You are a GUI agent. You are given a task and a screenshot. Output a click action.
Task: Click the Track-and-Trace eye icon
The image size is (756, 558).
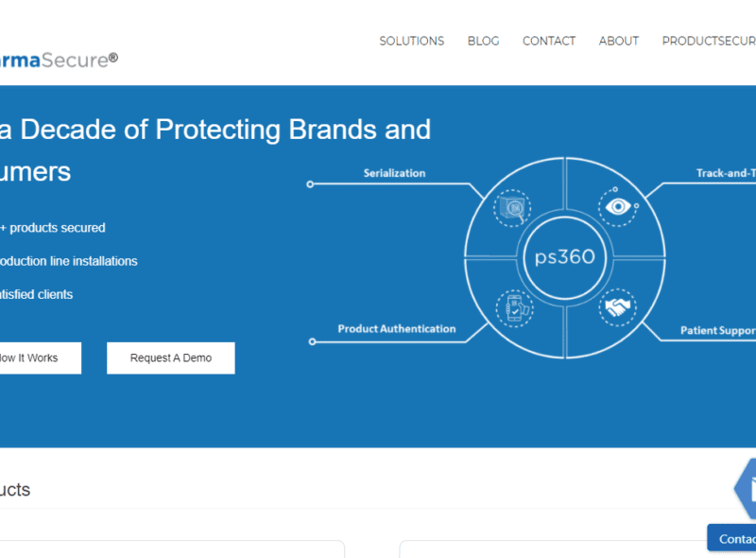(x=618, y=206)
